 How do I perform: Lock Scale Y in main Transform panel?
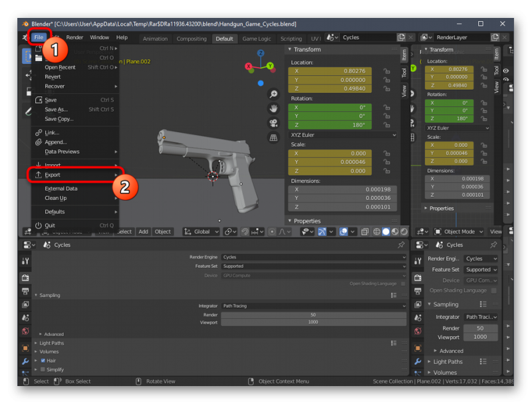click(x=386, y=162)
